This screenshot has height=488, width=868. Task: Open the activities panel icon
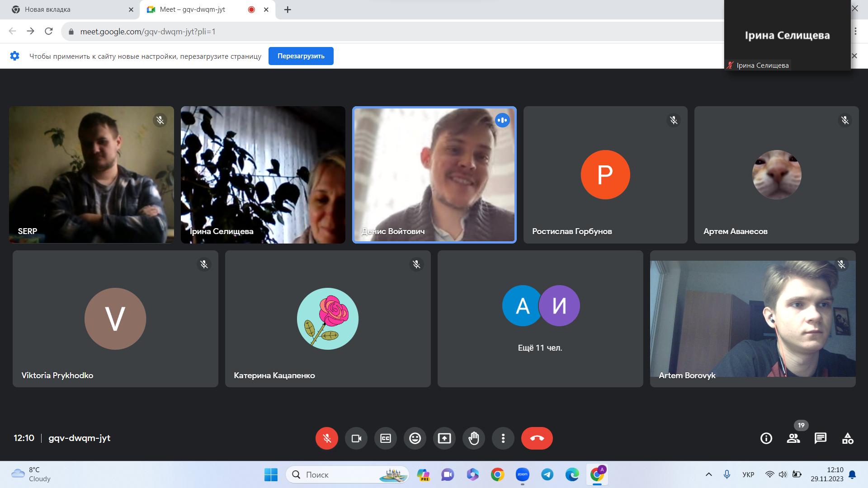pyautogui.click(x=848, y=438)
